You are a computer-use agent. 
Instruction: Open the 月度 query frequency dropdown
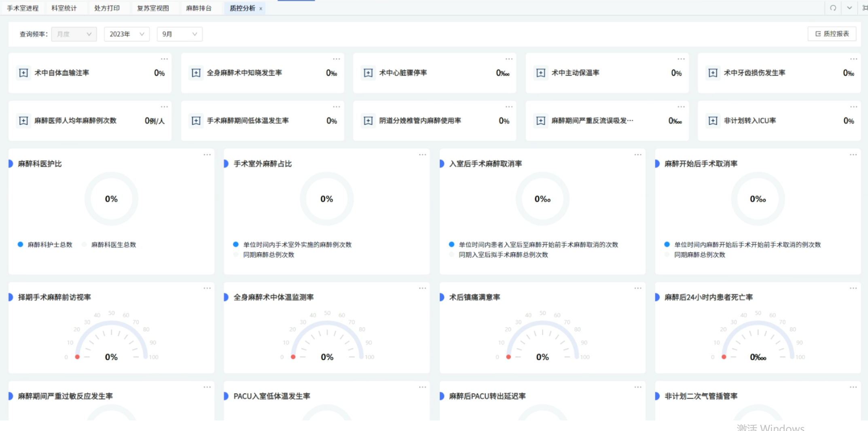coord(74,34)
